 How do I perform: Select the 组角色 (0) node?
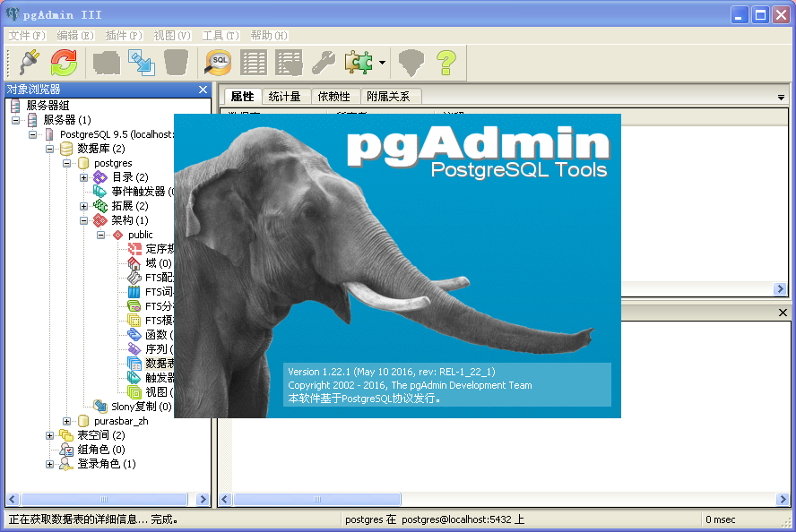coord(101,450)
